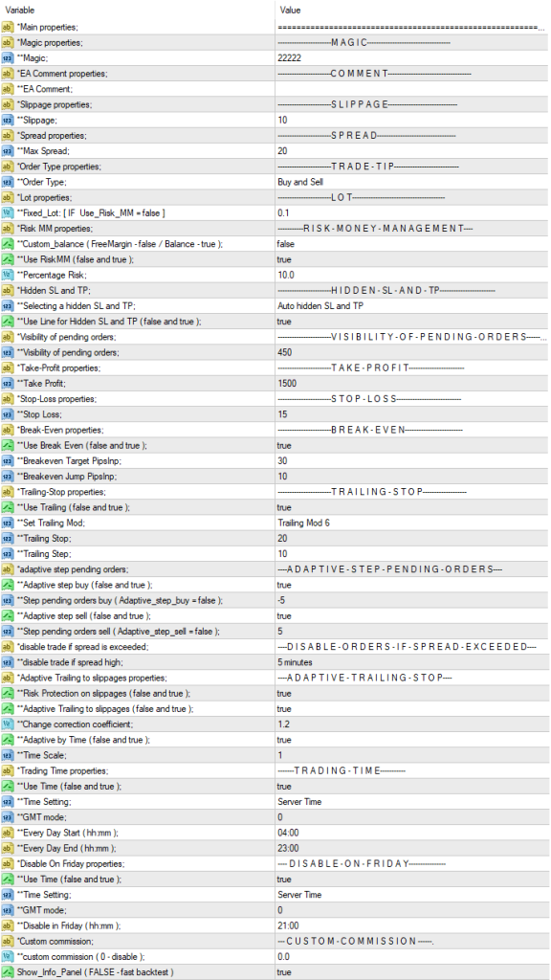Click the icon next to Every Day Start
This screenshot has width=551, height=980.
tap(8, 833)
